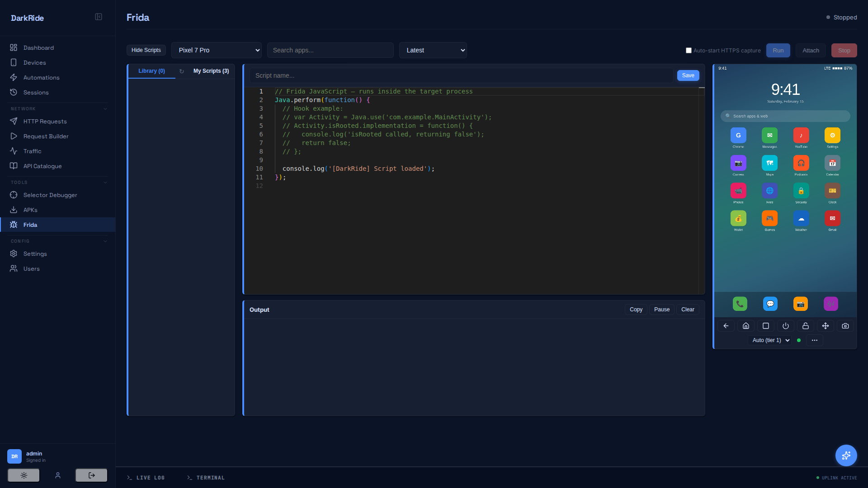
Task: Tap the orange camera dock icon
Action: pyautogui.click(x=801, y=304)
